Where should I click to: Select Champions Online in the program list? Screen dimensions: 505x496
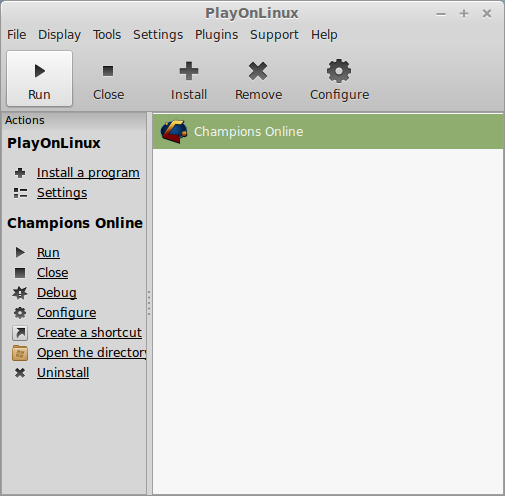(x=328, y=132)
